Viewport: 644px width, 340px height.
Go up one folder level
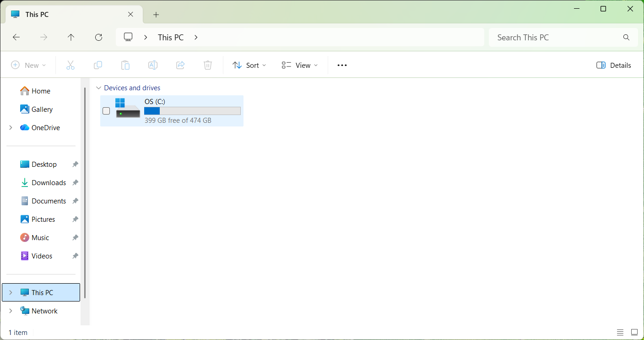click(71, 38)
